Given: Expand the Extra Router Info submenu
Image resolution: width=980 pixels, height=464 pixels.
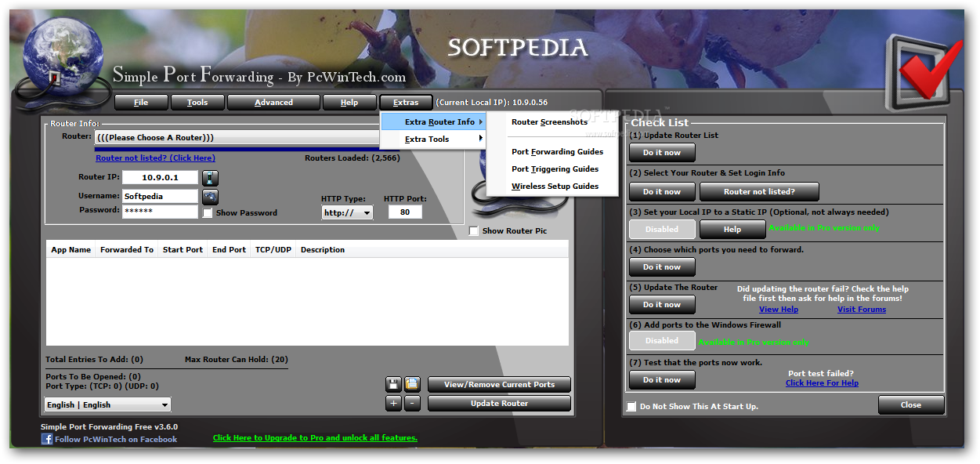Looking at the screenshot, I should click(432, 121).
